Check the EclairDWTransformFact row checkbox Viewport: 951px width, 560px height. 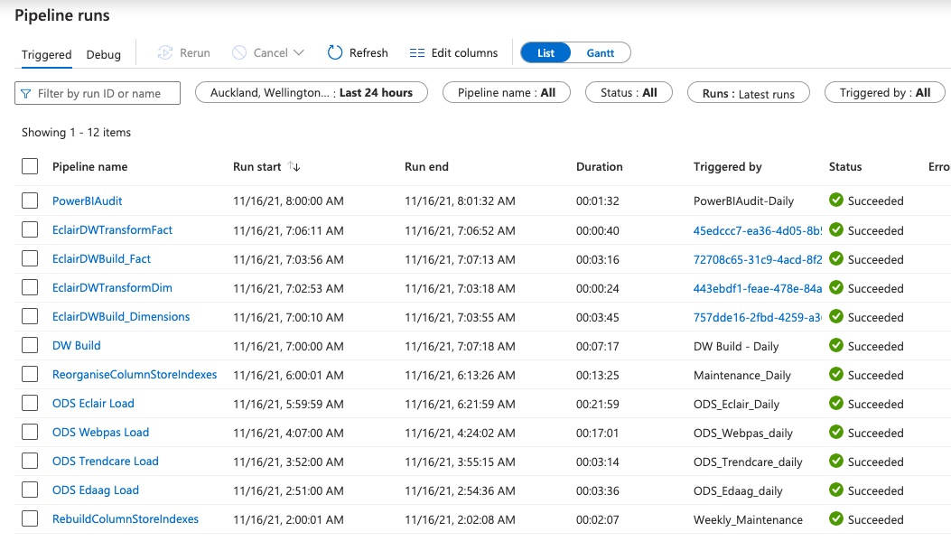tap(30, 229)
